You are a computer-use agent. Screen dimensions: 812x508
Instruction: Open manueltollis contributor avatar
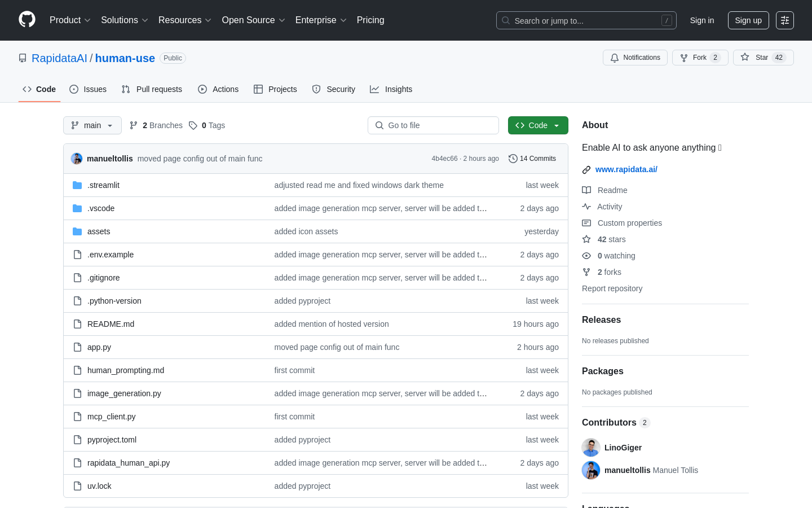pyautogui.click(x=591, y=470)
